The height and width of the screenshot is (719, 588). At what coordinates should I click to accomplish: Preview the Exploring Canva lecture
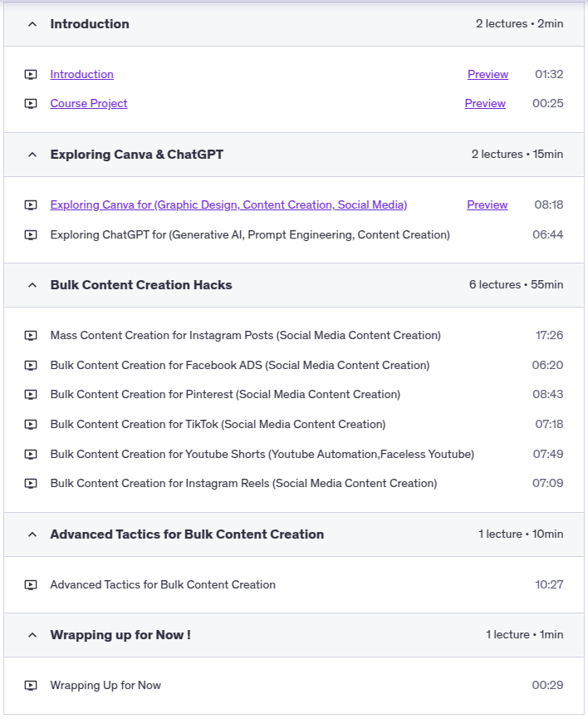[x=487, y=205]
